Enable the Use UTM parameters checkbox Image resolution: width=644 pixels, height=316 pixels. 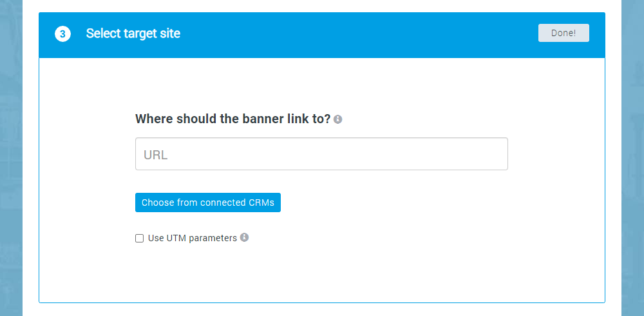(x=139, y=238)
